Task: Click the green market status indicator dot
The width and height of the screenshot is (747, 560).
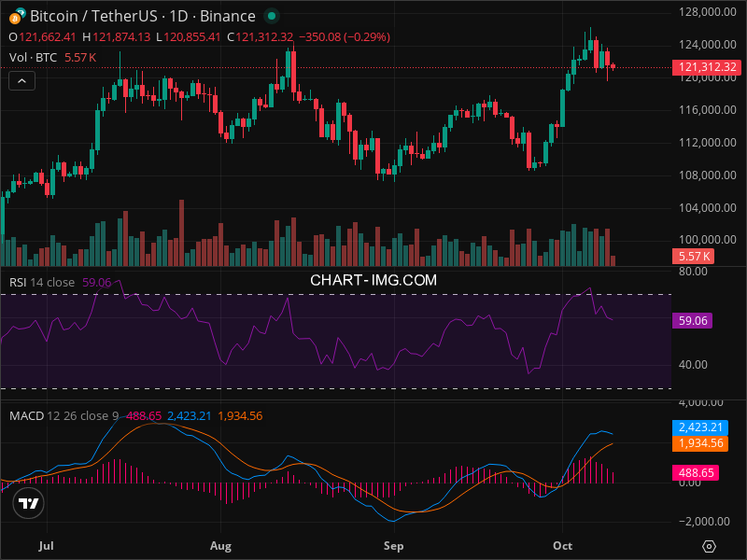Action: pyautogui.click(x=271, y=16)
